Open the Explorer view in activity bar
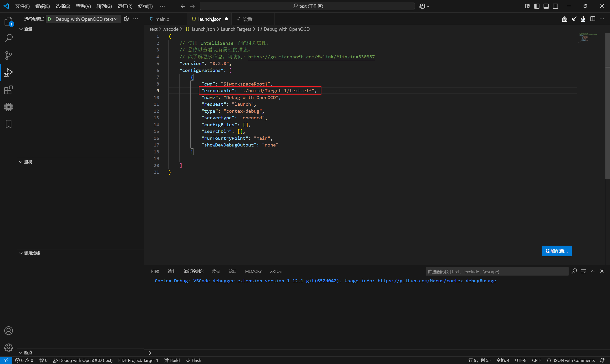The width and height of the screenshot is (610, 364). tap(8, 21)
